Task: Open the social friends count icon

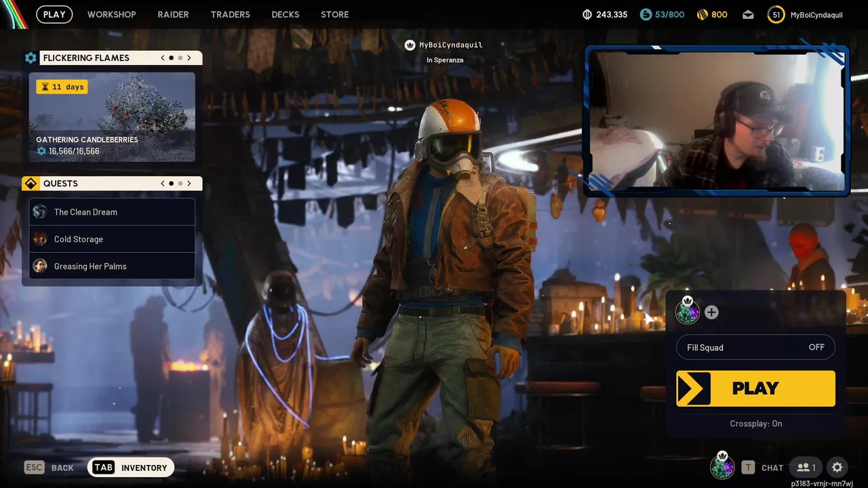Action: point(807,467)
